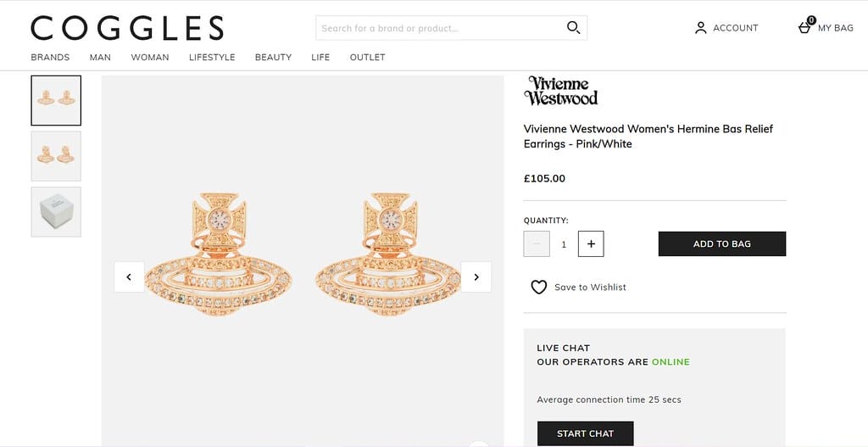The width and height of the screenshot is (868, 447).
Task: Increase quantity with plus button
Action: (591, 244)
